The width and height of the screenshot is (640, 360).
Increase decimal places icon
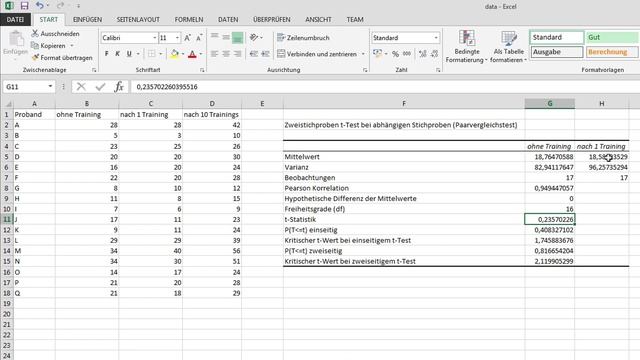[x=422, y=54]
